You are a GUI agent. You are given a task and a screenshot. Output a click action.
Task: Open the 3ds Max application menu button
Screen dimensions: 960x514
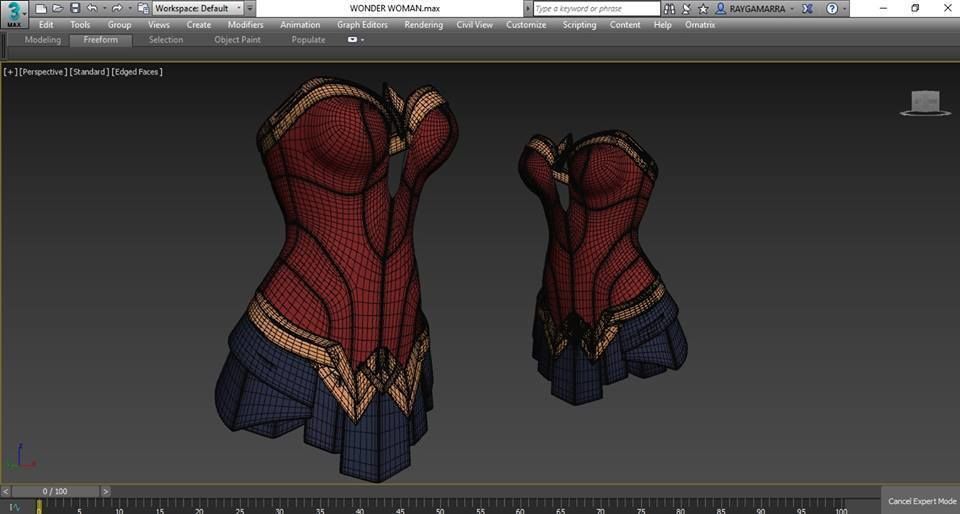[14, 15]
